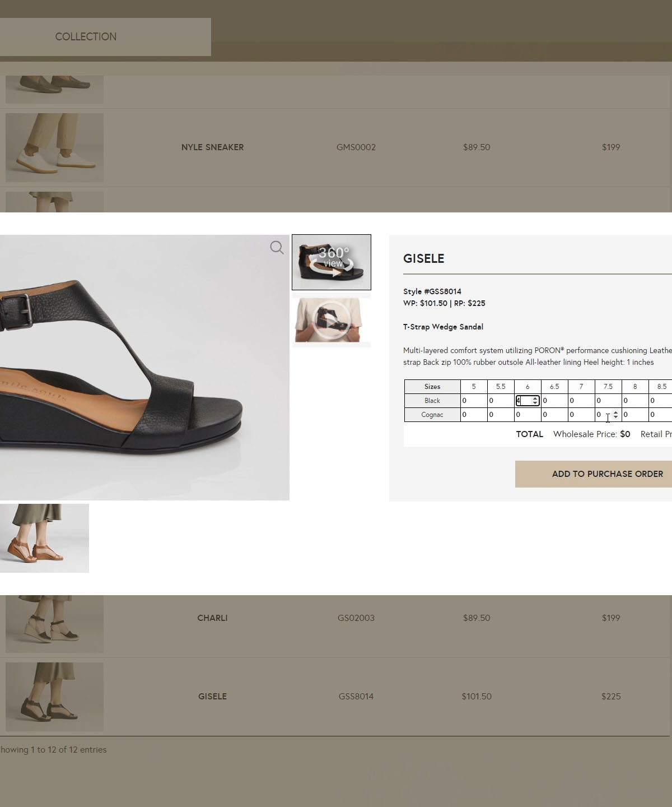Image resolution: width=672 pixels, height=807 pixels.
Task: Click Cognac size 6.5 quantity field
Action: pyautogui.click(x=554, y=415)
